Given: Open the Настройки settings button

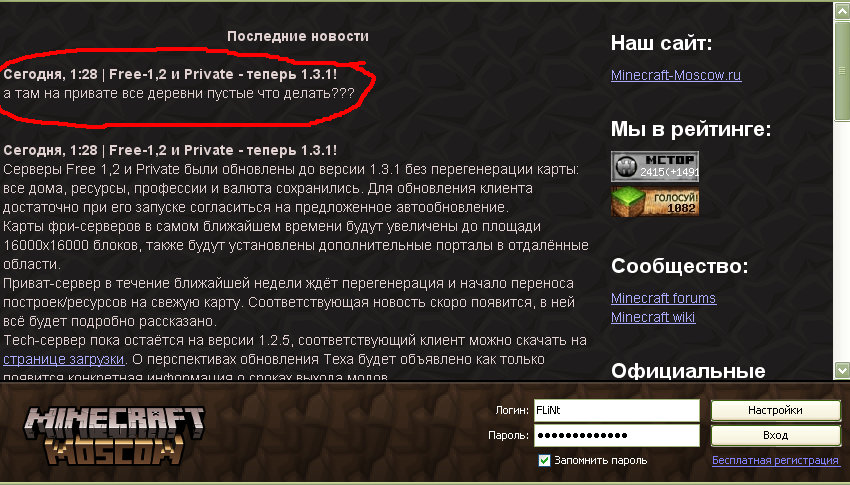Looking at the screenshot, I should point(775,410).
